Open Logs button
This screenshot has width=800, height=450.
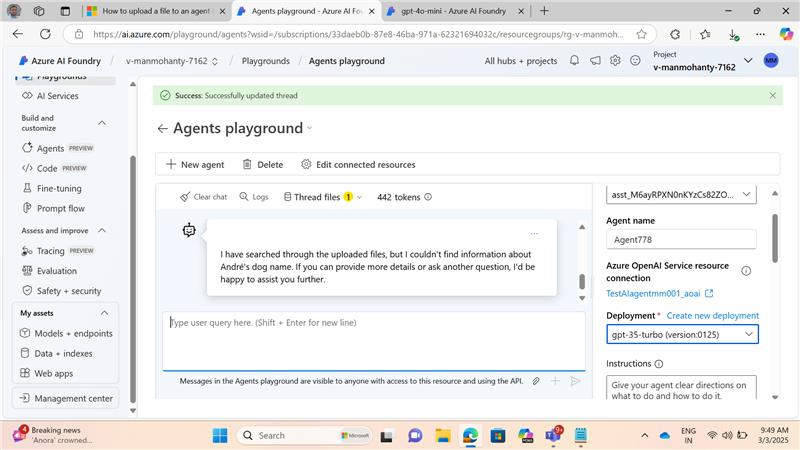click(254, 197)
